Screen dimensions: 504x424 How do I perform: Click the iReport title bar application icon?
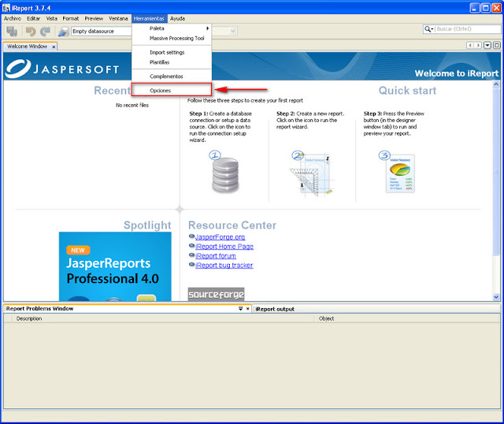click(x=6, y=8)
